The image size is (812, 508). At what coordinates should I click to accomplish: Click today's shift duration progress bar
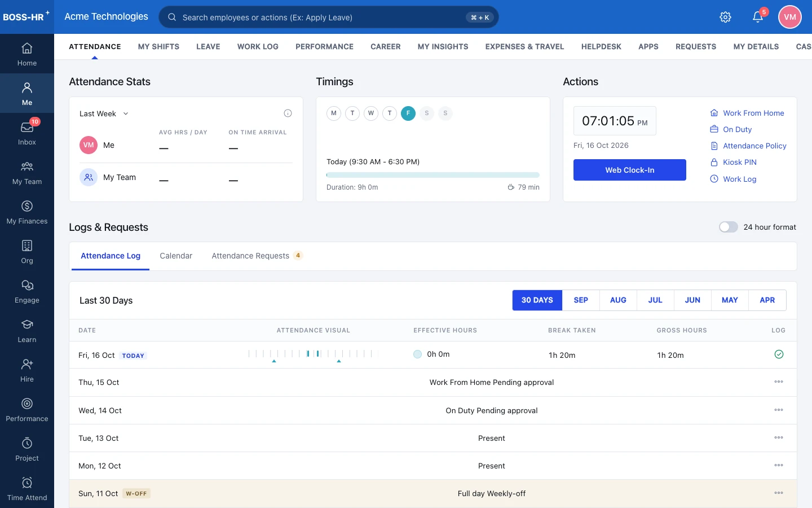pyautogui.click(x=433, y=175)
